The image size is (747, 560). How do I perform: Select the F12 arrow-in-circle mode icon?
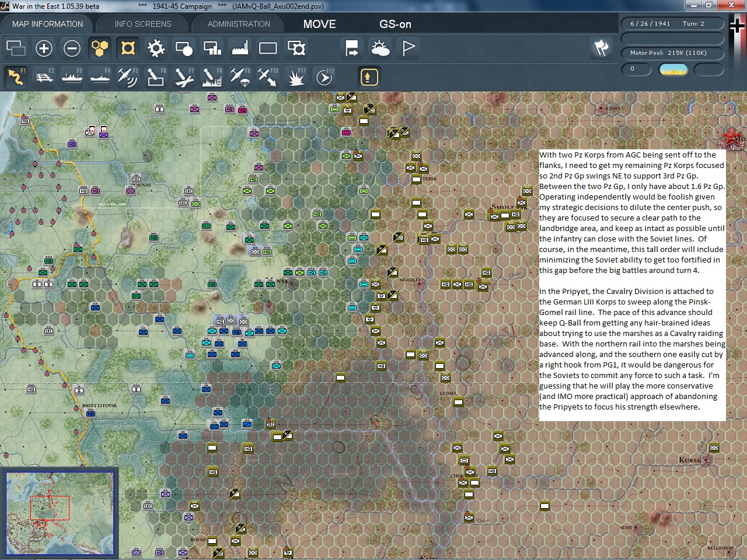coord(324,77)
